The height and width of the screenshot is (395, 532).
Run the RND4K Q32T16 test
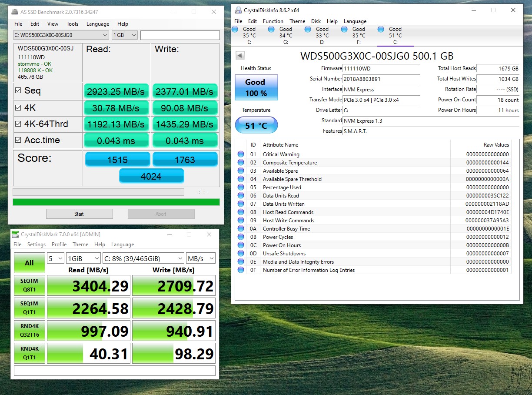(30, 331)
